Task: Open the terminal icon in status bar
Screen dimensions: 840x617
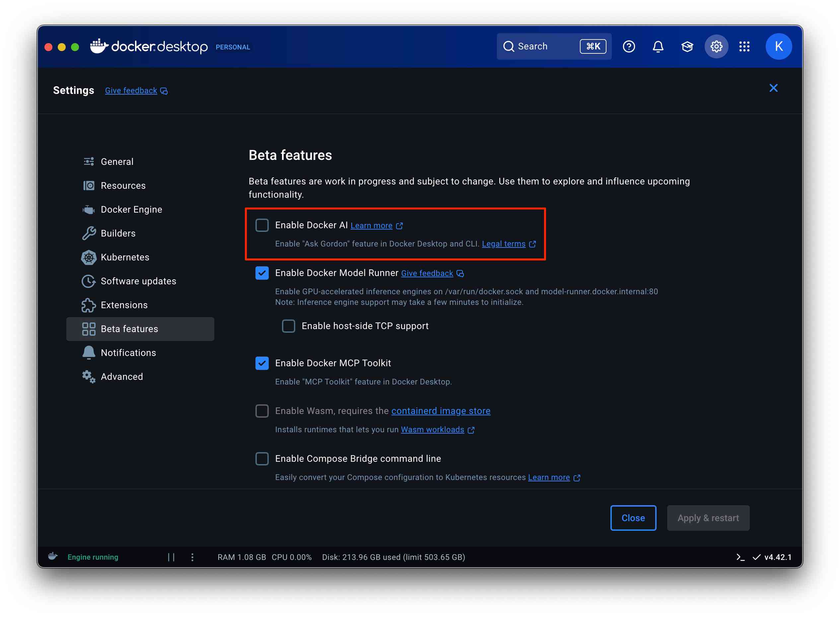Action: (740, 557)
